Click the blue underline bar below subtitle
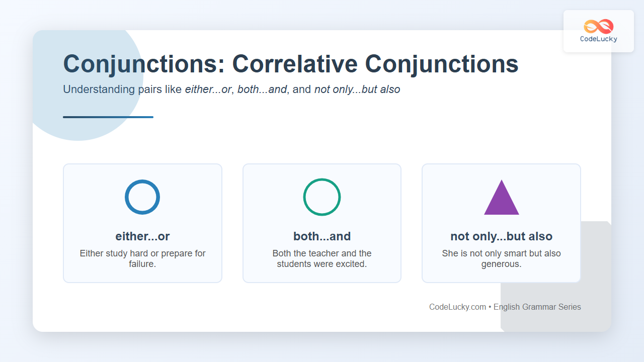 108,117
